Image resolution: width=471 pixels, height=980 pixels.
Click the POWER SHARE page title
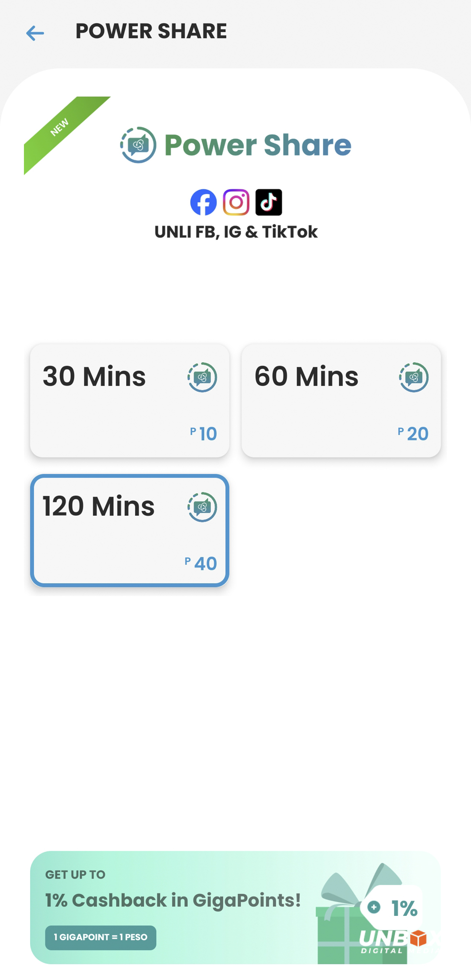coord(151,31)
